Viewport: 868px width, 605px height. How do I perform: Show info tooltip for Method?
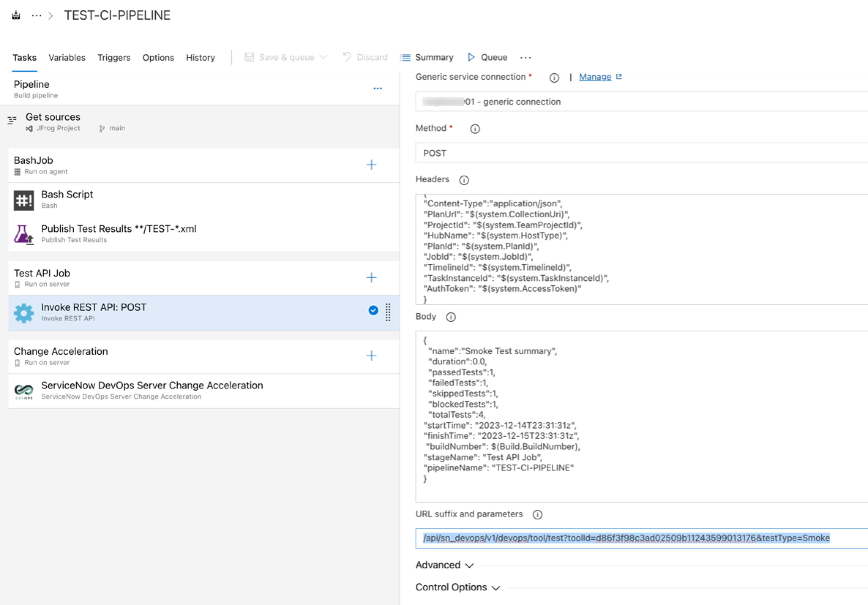pyautogui.click(x=475, y=129)
